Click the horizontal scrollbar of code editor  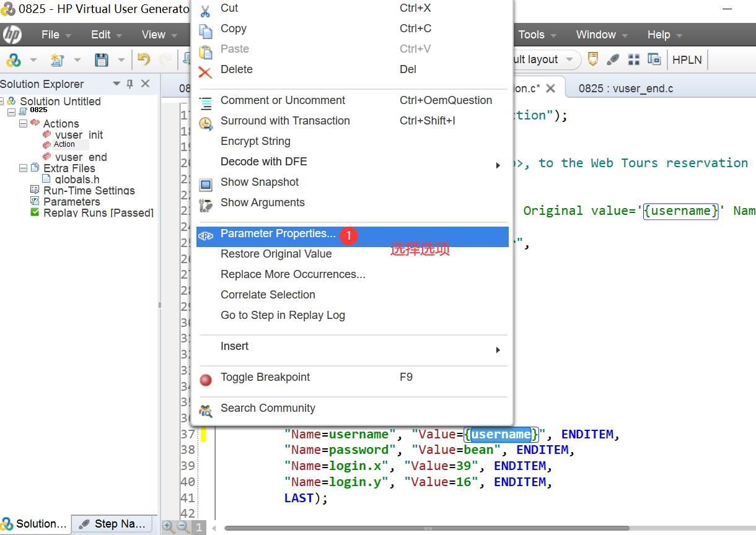tap(428, 528)
